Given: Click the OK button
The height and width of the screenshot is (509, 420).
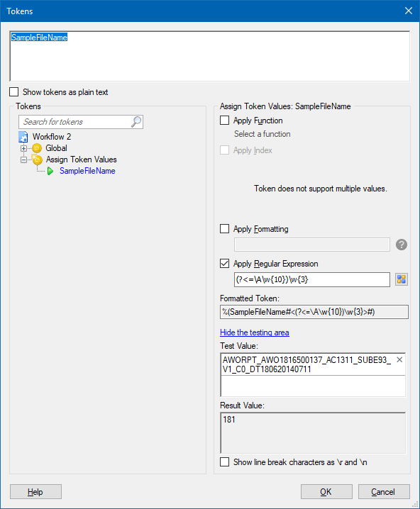Looking at the screenshot, I should (x=326, y=492).
